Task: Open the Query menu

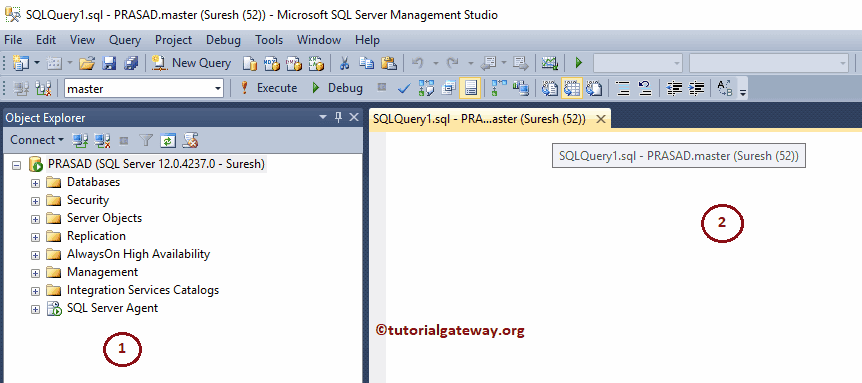Action: click(125, 40)
